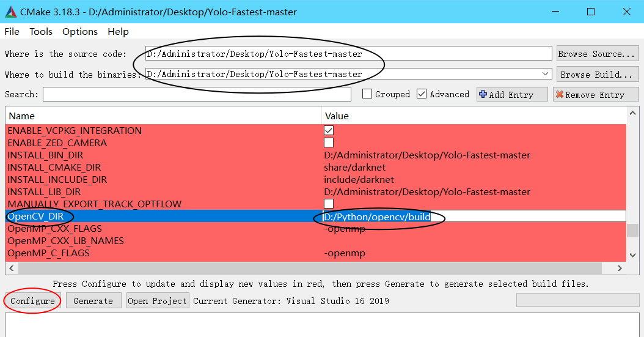Click the Configure button

tap(32, 300)
